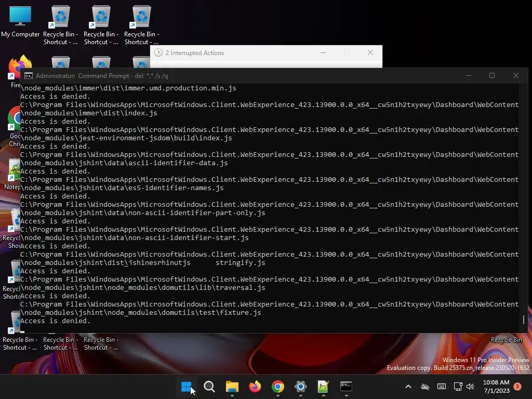The image size is (532, 399).
Task: Minimize the Command Prompt window
Action: point(469,76)
